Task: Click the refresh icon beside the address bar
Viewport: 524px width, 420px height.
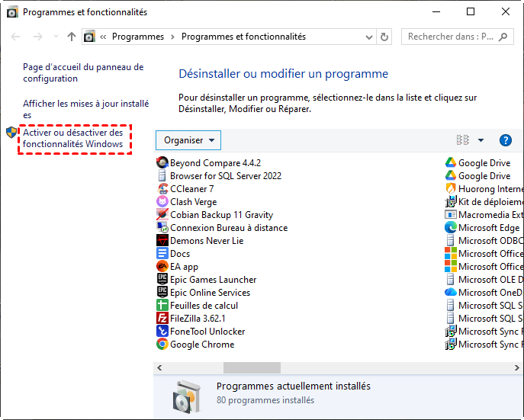Action: coord(384,37)
